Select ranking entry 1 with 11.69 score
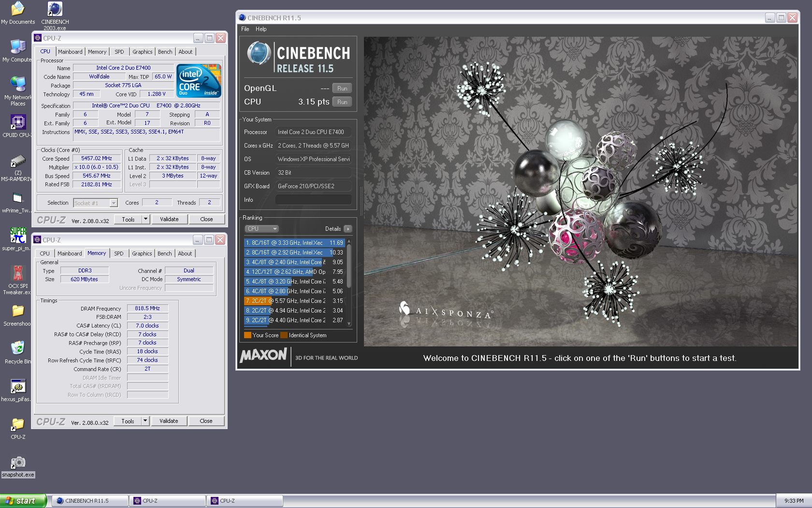Viewport: 812px width, 508px height. click(x=295, y=243)
